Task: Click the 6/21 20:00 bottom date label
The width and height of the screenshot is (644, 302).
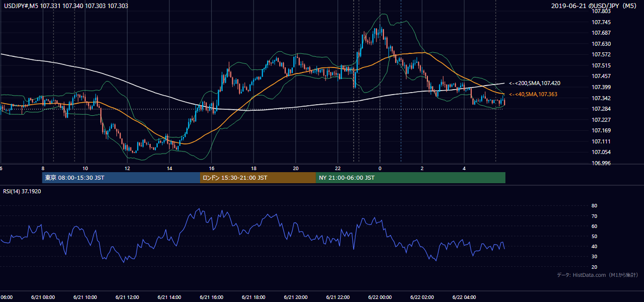Action: pos(295,297)
